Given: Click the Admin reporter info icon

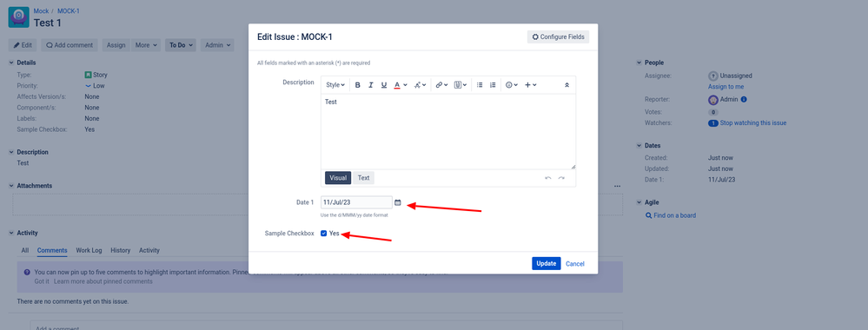Looking at the screenshot, I should (744, 100).
